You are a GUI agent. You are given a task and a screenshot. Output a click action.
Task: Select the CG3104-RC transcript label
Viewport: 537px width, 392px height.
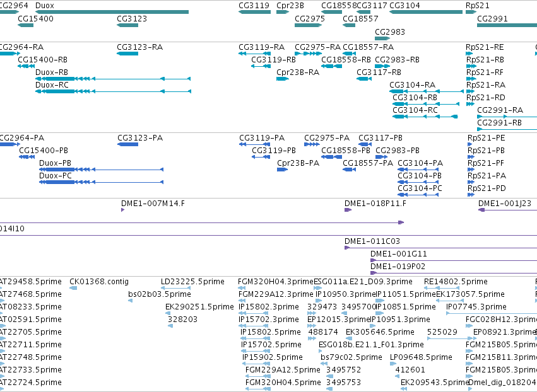coord(415,110)
